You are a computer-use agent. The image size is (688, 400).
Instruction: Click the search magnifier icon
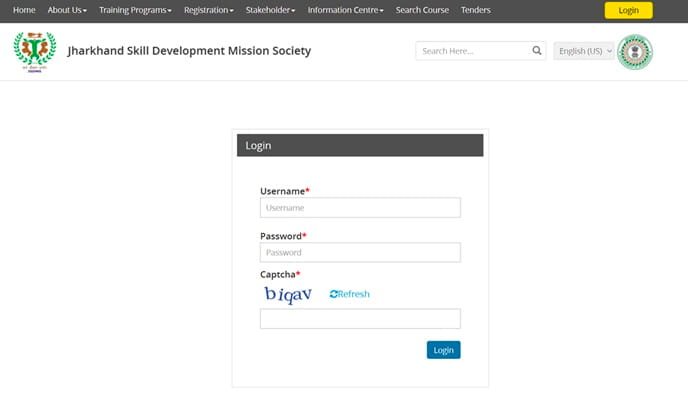pyautogui.click(x=537, y=51)
